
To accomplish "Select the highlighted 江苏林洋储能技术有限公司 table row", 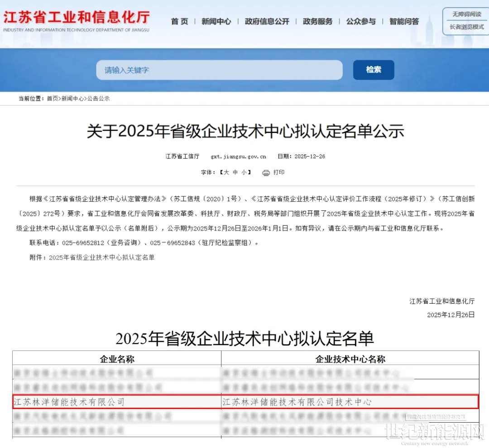I will 245,402.
